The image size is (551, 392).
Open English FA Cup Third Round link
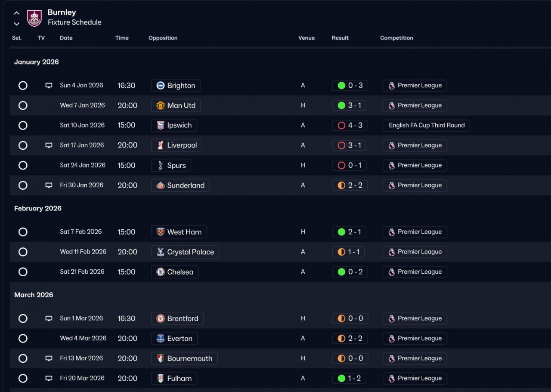(x=426, y=125)
